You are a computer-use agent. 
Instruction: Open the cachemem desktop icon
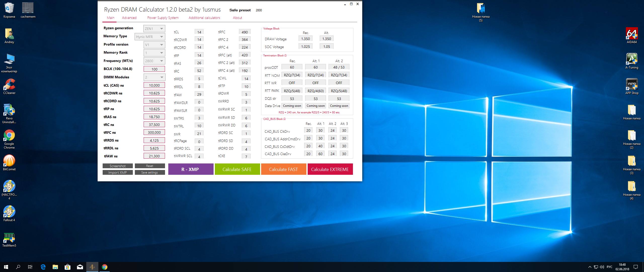tap(28, 8)
